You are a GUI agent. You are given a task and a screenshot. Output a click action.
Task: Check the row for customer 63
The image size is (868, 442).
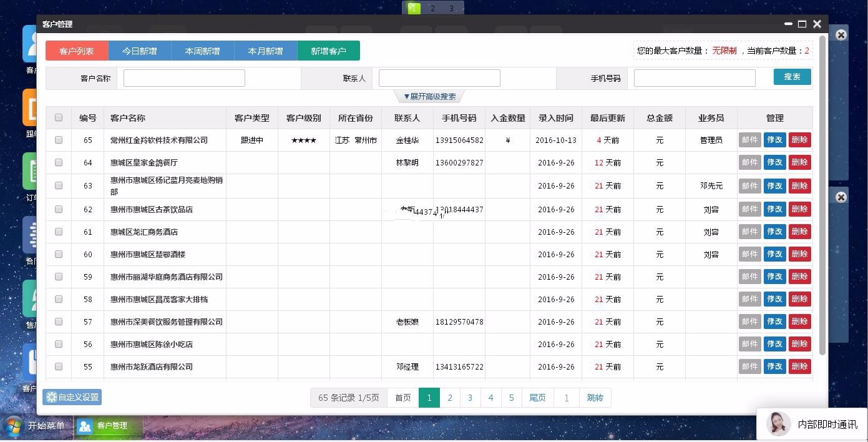pos(59,185)
